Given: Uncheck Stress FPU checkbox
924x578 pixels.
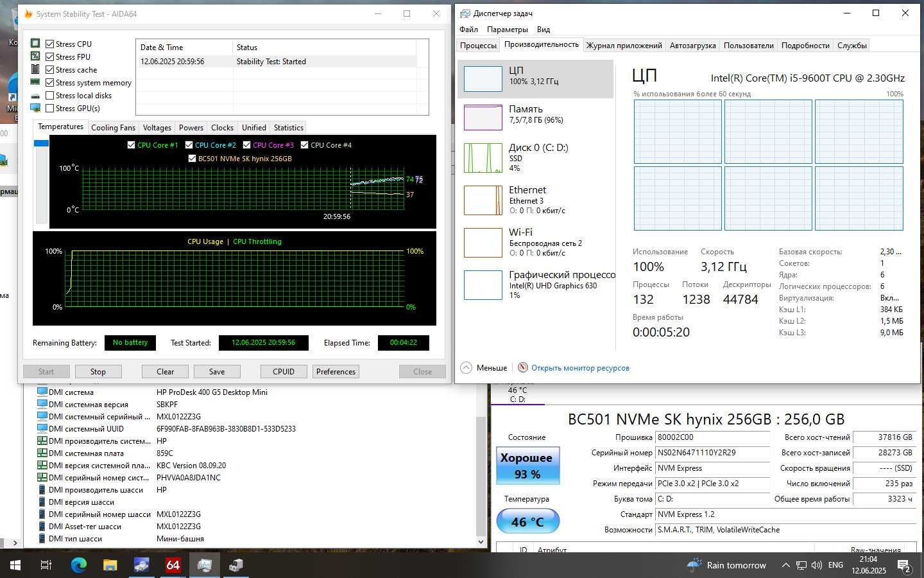Looking at the screenshot, I should 49,57.
